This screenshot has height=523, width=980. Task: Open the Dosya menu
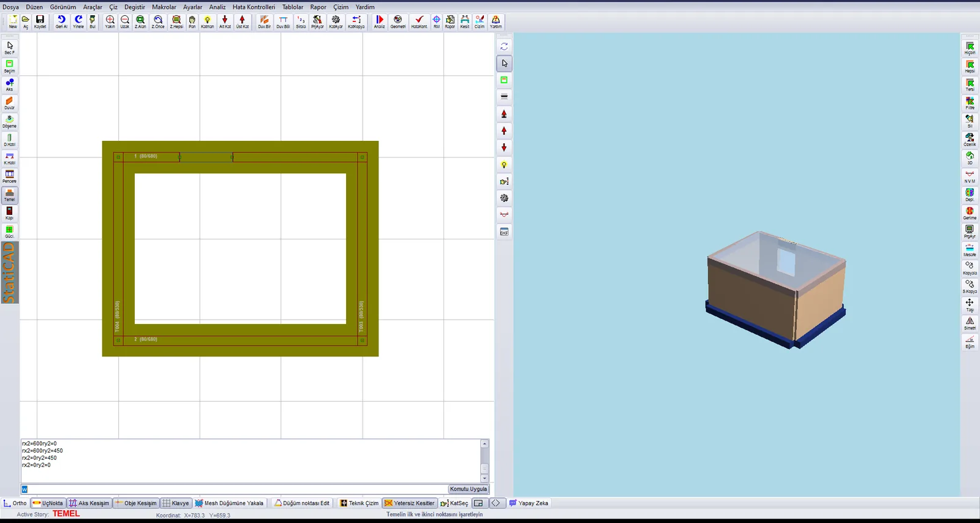(x=11, y=7)
